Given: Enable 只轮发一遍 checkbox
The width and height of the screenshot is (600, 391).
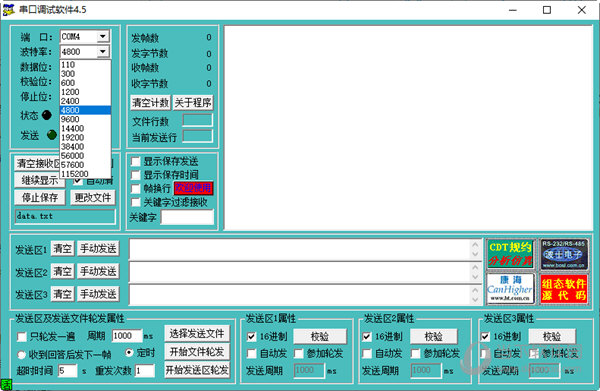Looking at the screenshot, I should pos(22,337).
